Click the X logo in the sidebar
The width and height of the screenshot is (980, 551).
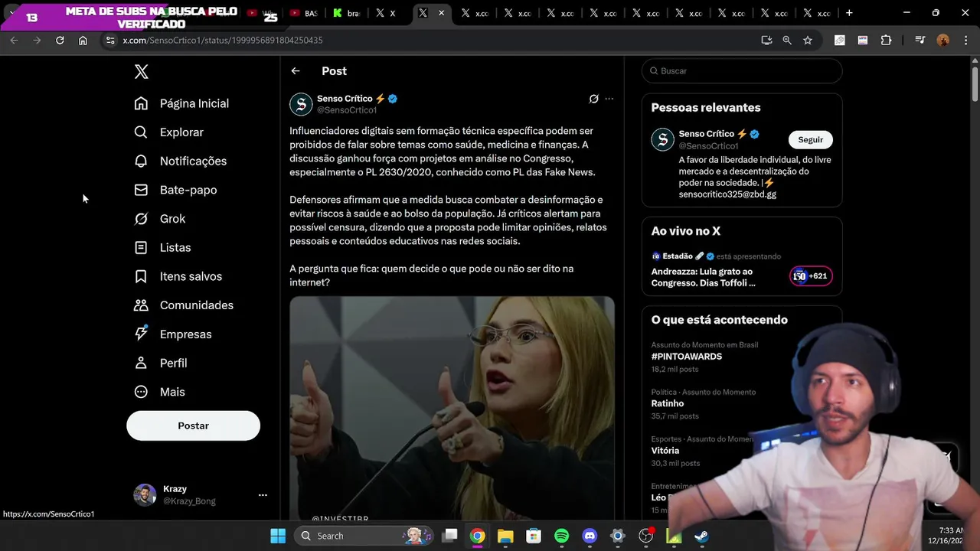[141, 72]
